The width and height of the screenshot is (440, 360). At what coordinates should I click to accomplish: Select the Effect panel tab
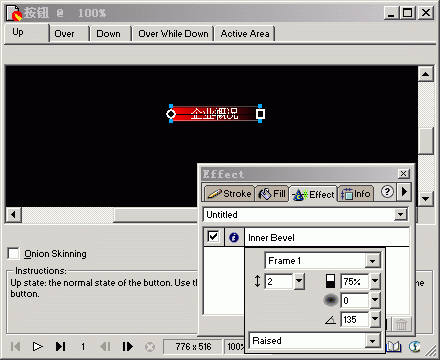[x=313, y=194]
